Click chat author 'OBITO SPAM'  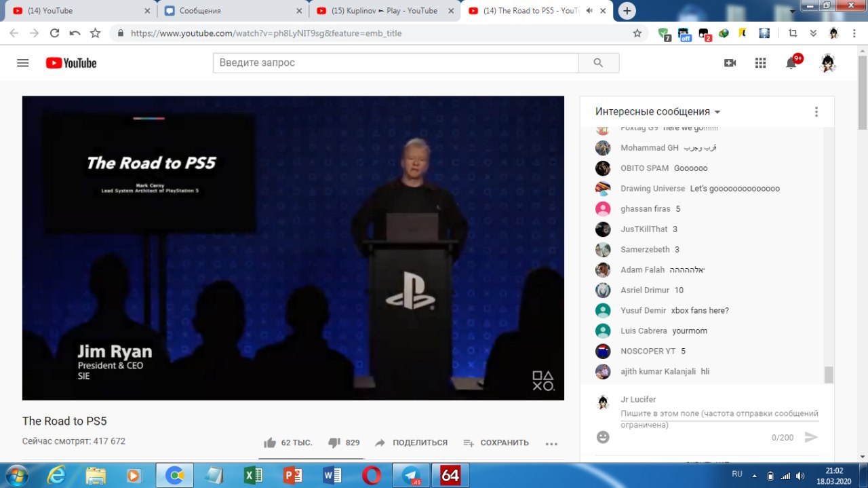tap(645, 168)
